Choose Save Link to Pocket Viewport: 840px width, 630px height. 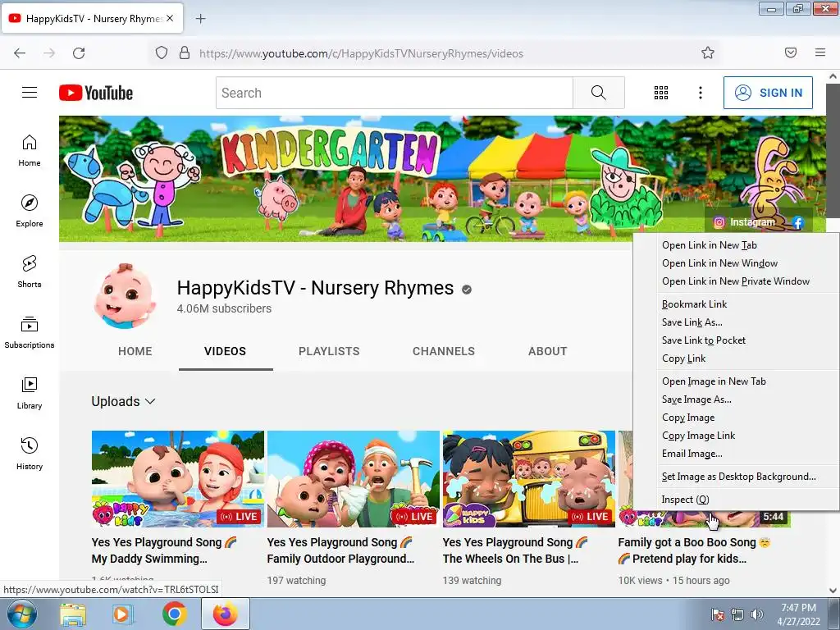[736, 340]
